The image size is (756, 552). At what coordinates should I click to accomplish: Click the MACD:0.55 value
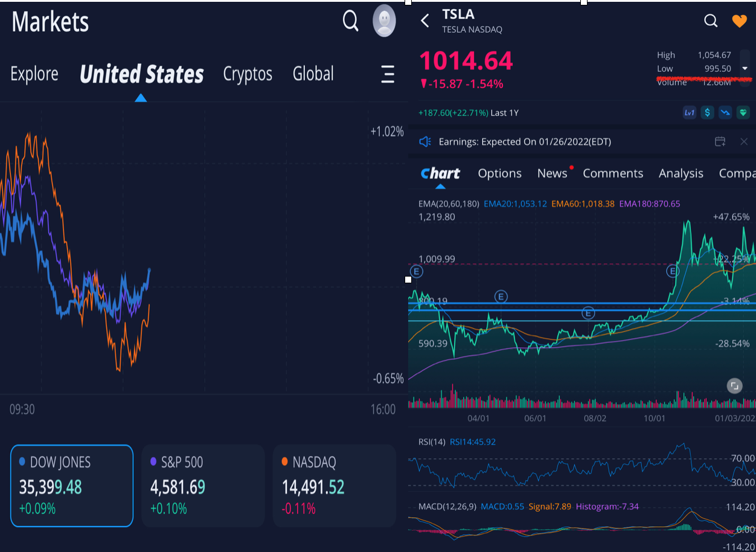click(x=502, y=506)
